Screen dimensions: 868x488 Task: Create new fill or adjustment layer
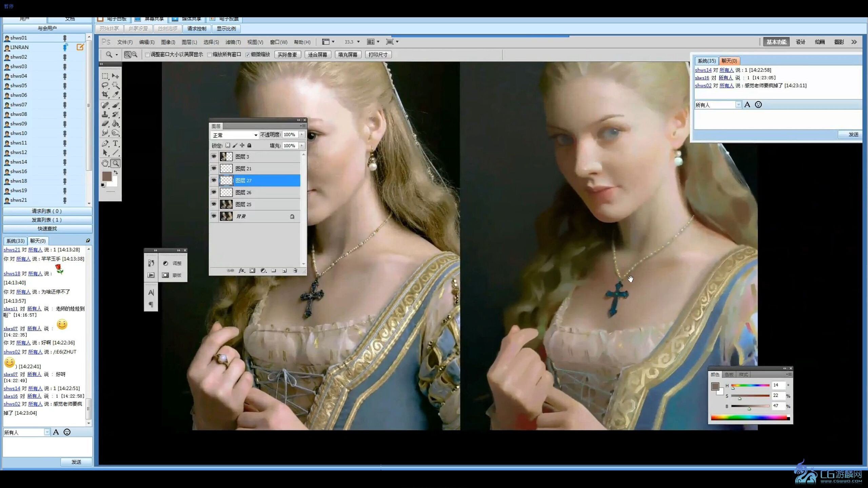[x=263, y=270]
